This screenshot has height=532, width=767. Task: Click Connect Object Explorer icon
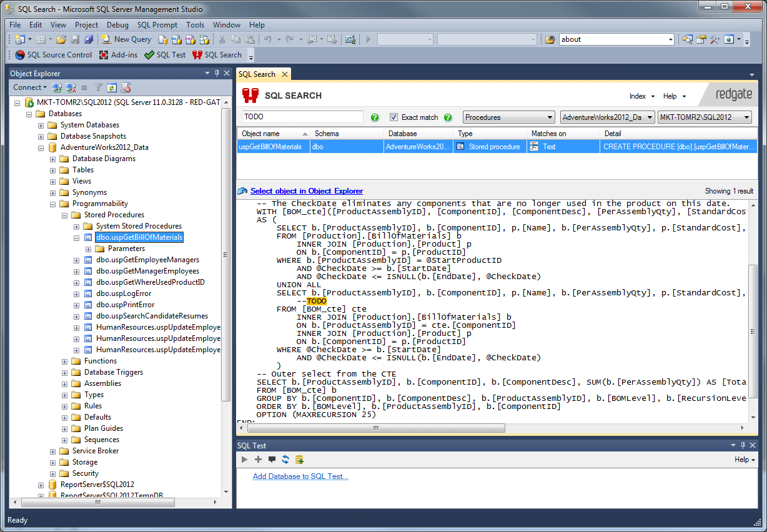coord(57,87)
